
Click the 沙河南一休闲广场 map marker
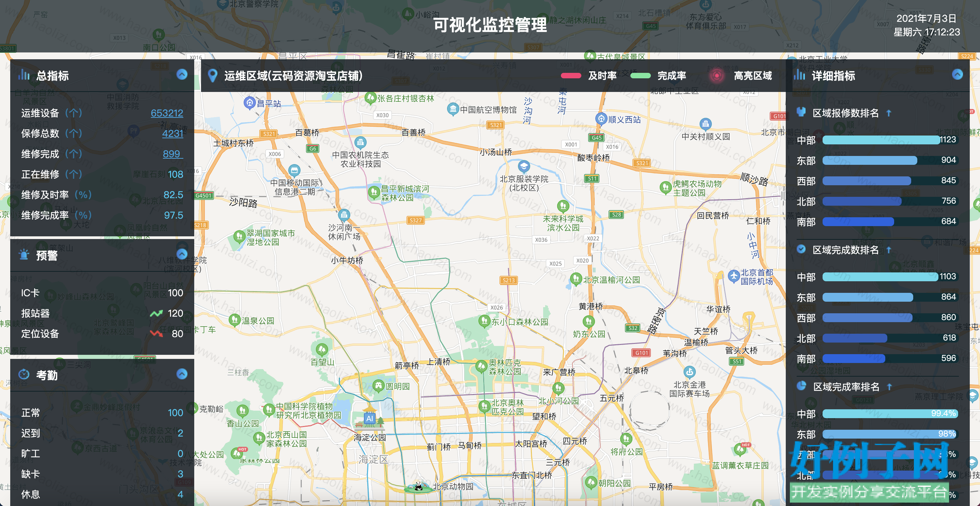pos(344,216)
